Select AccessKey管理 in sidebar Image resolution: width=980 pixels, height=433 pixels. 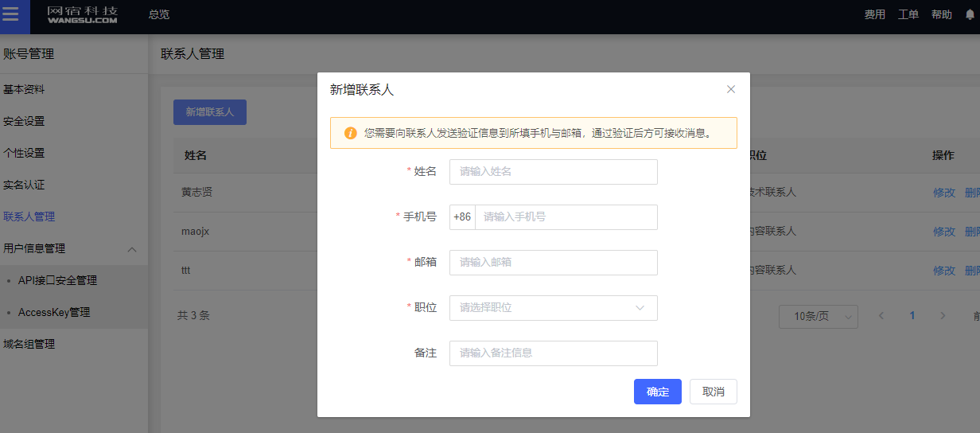[54, 313]
